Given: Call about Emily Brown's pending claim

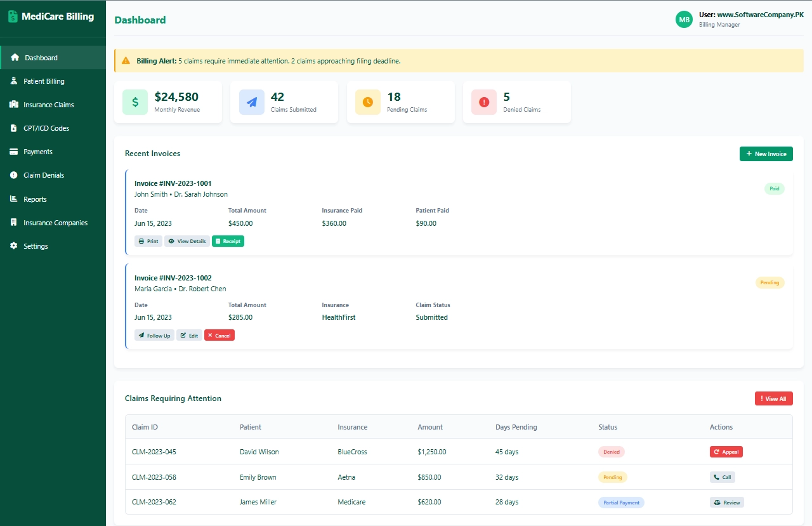Looking at the screenshot, I should tap(723, 477).
